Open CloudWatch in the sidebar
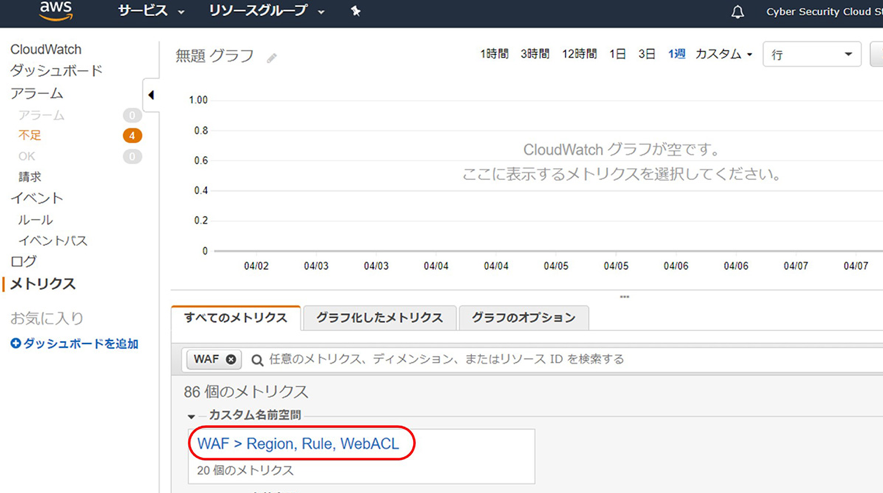This screenshot has height=493, width=883. [x=46, y=50]
